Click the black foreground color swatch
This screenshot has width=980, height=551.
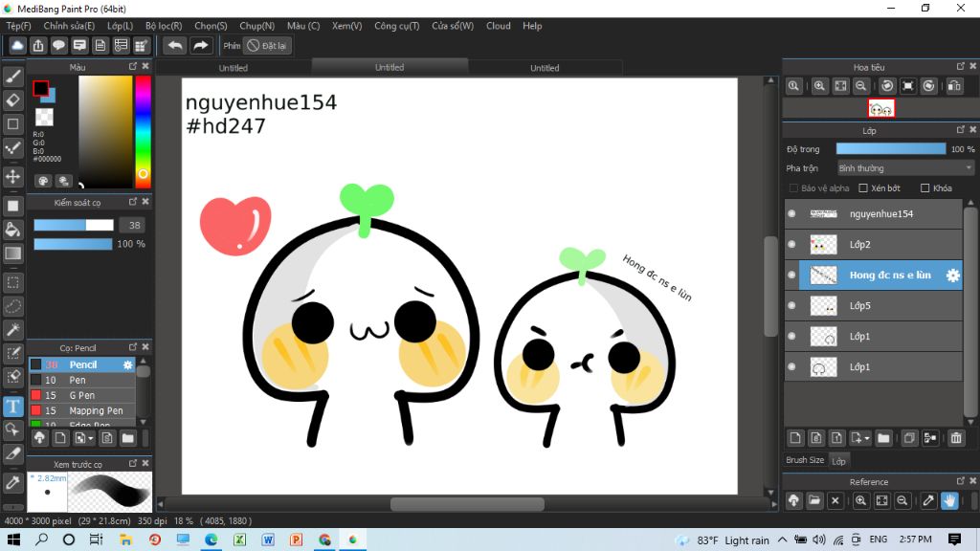tap(40, 89)
